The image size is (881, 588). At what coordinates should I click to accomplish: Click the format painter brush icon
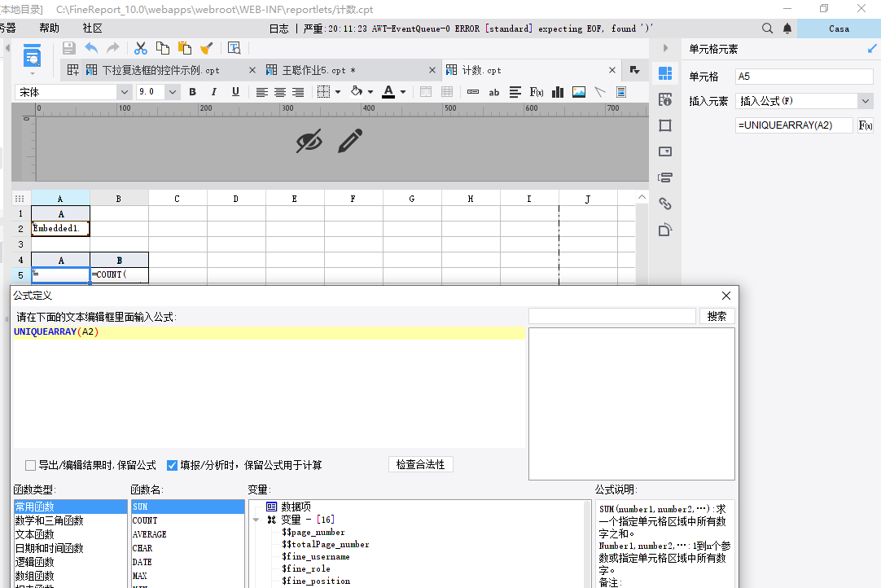[x=207, y=48]
